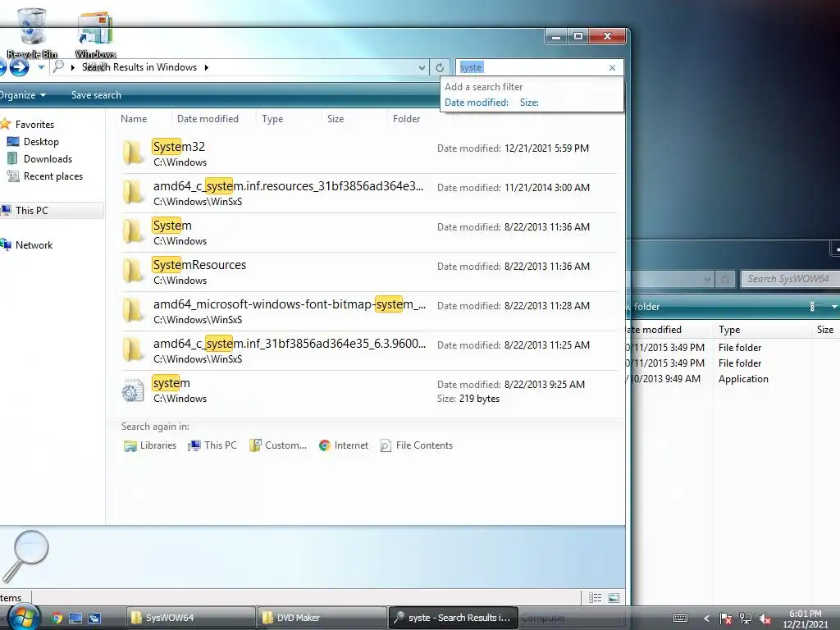Open the SysWOW64 taskbar window
The height and width of the screenshot is (630, 840).
pos(191,618)
